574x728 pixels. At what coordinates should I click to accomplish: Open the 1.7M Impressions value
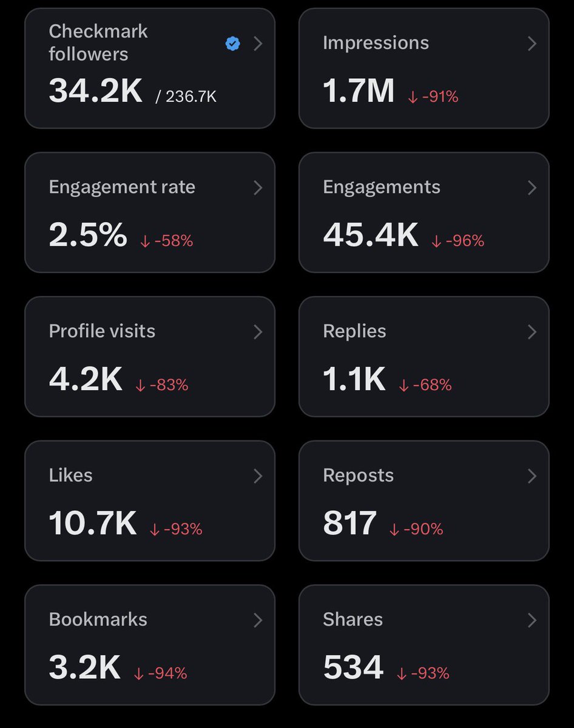(x=359, y=91)
